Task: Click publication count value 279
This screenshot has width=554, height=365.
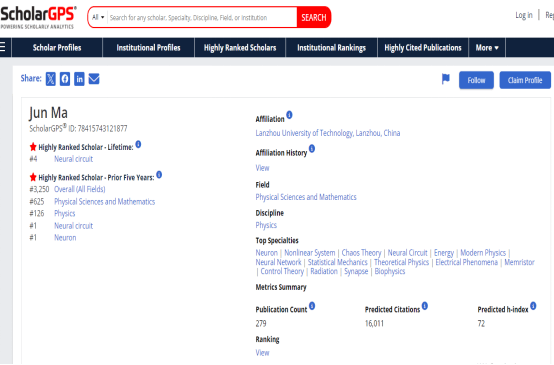Action: tap(261, 323)
